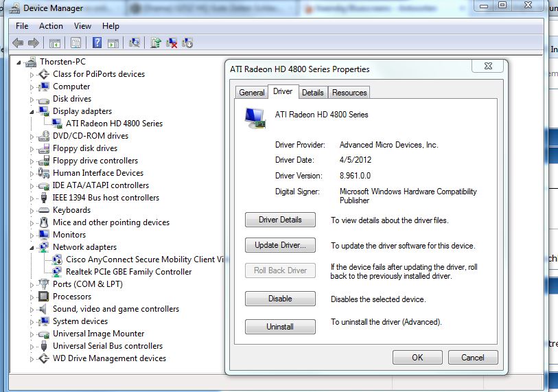558x392 pixels.
Task: Click the Universal Serial Bus controllers icon
Action: click(x=44, y=346)
